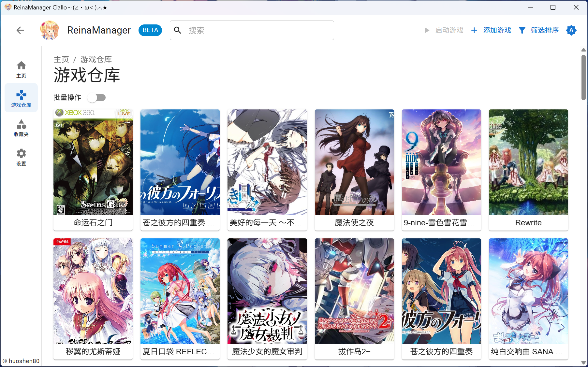Click the scrollbar down arrow

583,362
